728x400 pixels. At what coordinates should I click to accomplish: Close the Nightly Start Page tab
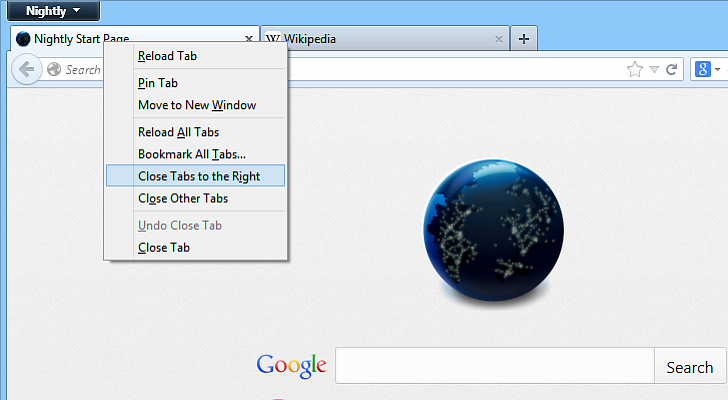click(x=249, y=39)
